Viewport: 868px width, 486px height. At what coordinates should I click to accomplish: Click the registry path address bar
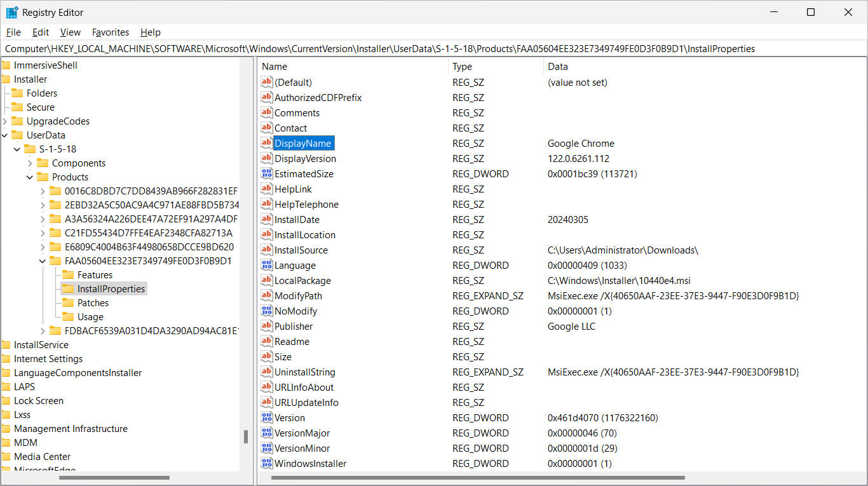434,48
